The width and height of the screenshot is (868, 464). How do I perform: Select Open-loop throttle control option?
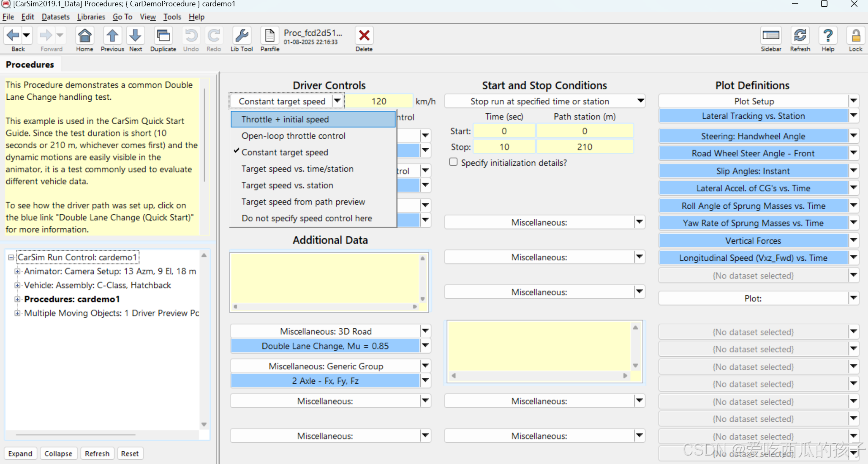point(293,136)
